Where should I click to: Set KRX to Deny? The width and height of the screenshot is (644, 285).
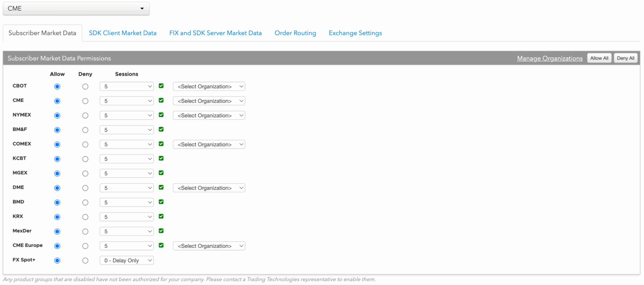(x=85, y=217)
